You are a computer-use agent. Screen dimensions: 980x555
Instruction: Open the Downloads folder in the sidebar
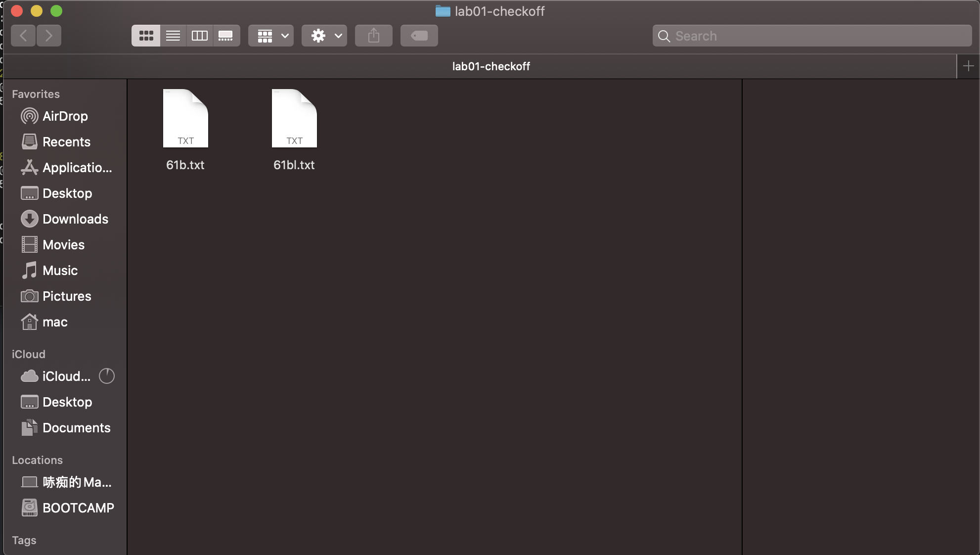click(75, 219)
